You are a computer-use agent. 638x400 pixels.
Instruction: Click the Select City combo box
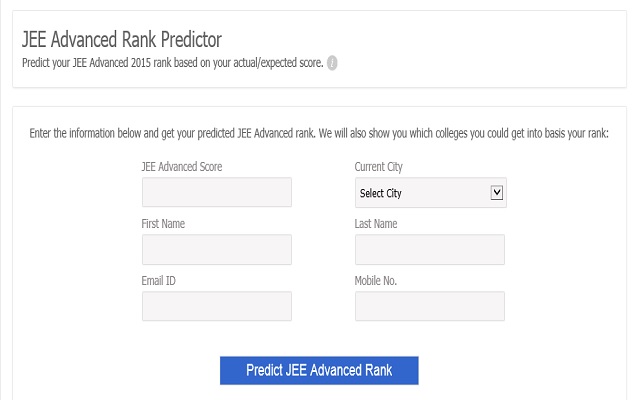pos(422,193)
